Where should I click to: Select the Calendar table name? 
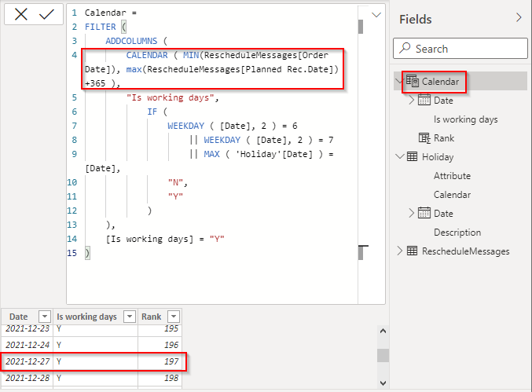pos(440,82)
